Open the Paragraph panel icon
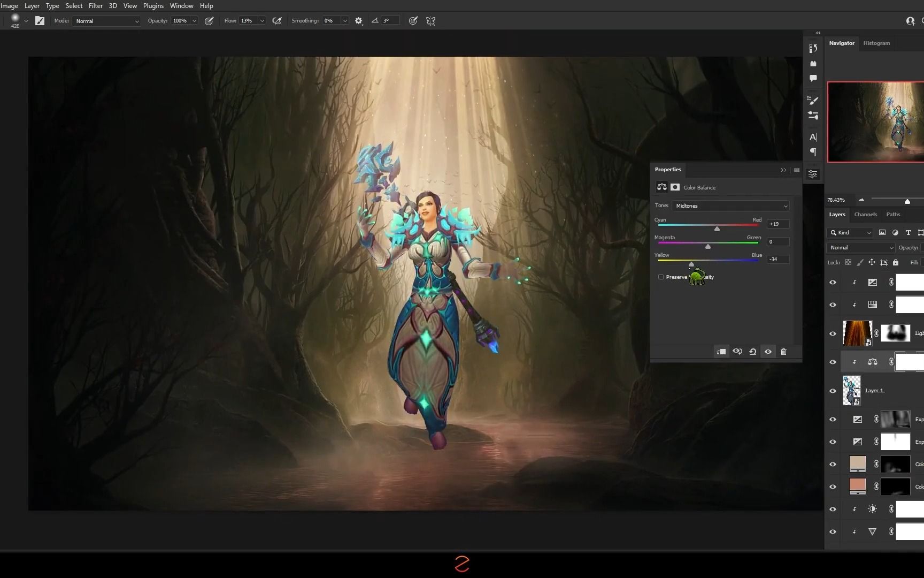 [x=813, y=153]
